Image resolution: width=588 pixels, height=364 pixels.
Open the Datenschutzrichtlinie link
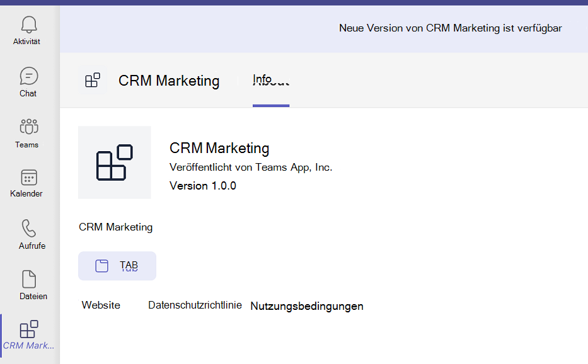(195, 305)
